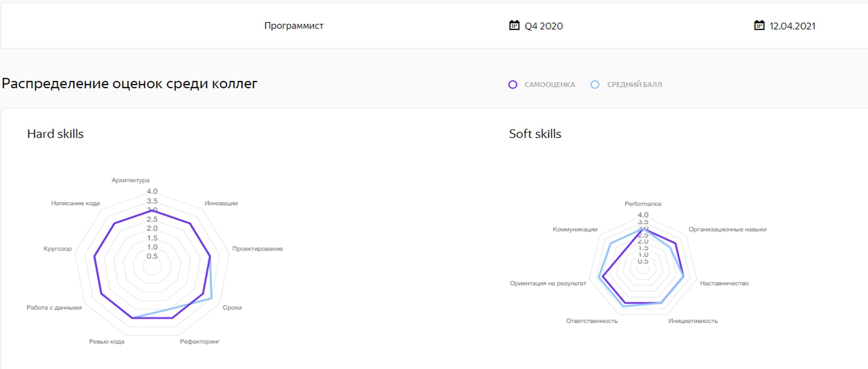This screenshot has width=868, height=369.
Task: Click the Сроки axis label in Hard skills
Action: point(232,307)
